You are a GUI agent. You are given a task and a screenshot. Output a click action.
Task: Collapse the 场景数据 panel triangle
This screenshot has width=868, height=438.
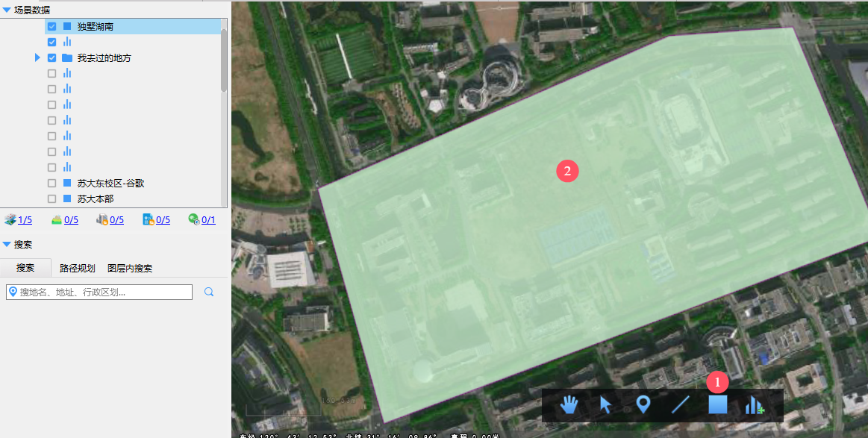coord(7,10)
